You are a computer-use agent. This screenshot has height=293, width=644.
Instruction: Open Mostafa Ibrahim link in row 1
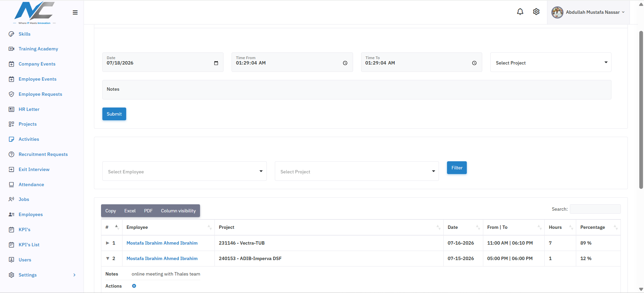pyautogui.click(x=162, y=243)
